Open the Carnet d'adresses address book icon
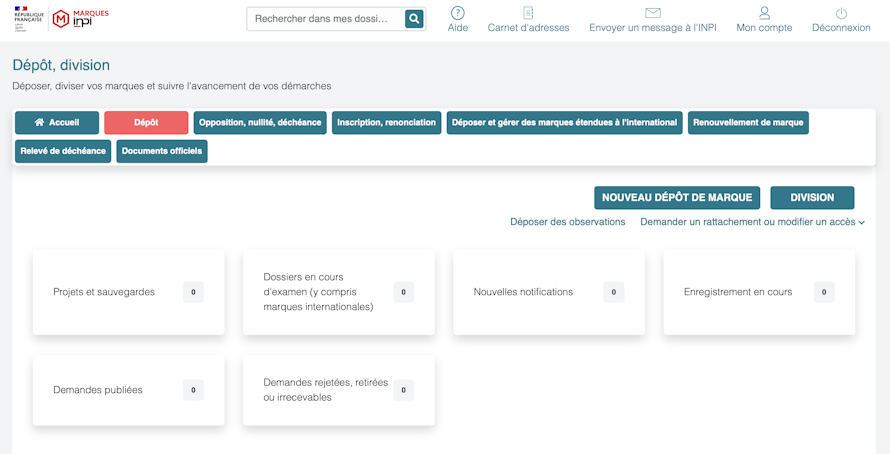 (528, 12)
